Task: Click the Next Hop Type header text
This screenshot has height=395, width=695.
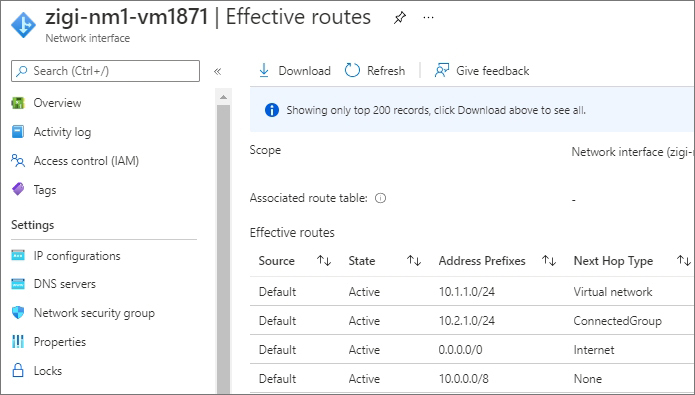Action: (613, 261)
